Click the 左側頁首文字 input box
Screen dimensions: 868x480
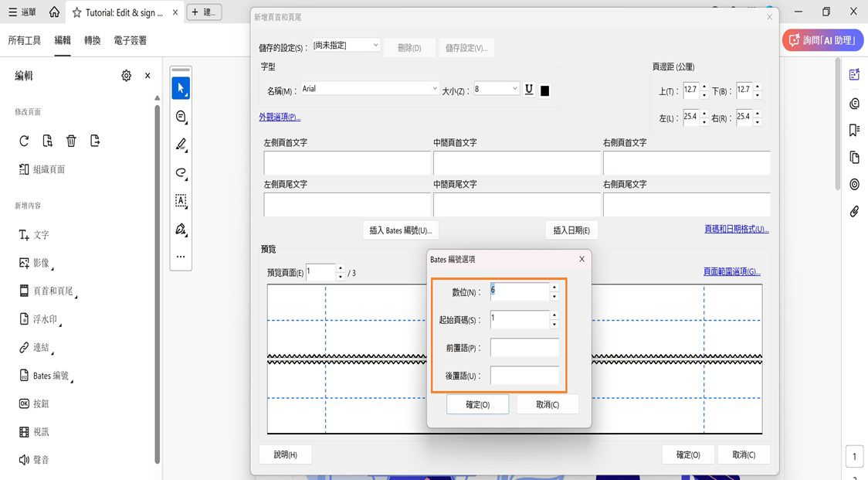click(347, 162)
